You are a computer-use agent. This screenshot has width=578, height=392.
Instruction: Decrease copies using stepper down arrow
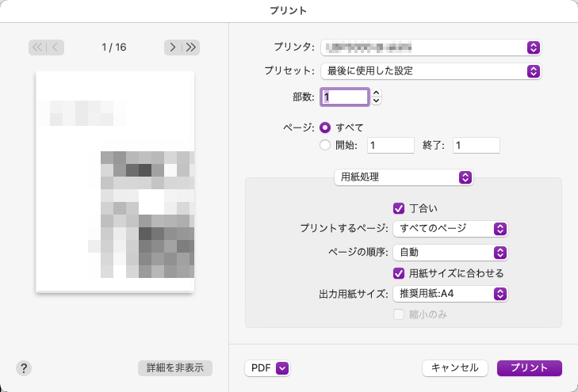[x=377, y=101]
